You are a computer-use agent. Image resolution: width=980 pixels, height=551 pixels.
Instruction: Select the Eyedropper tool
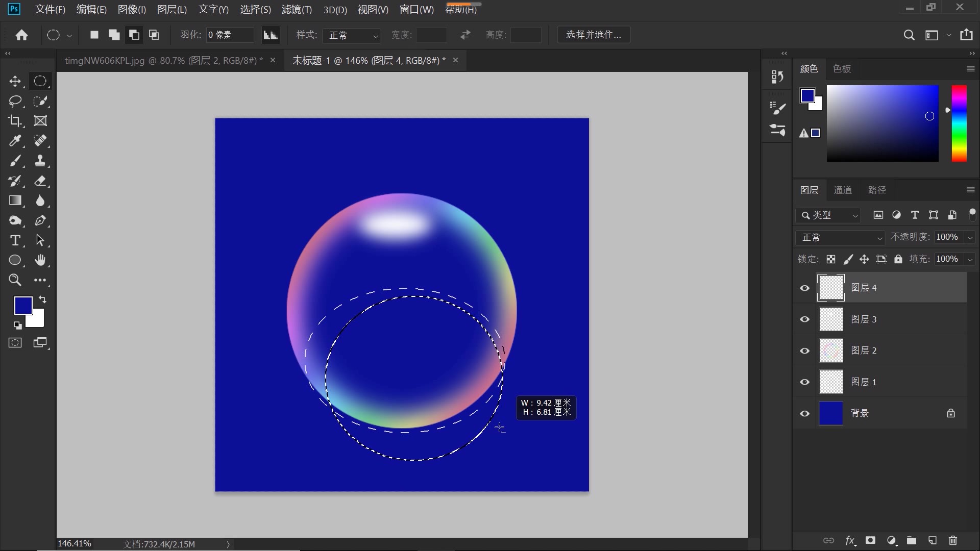15,141
